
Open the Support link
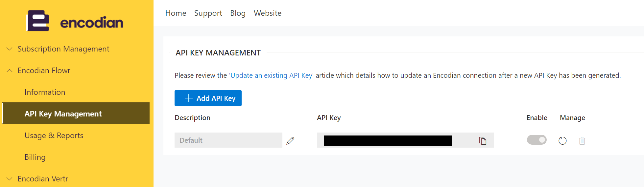[208, 13]
